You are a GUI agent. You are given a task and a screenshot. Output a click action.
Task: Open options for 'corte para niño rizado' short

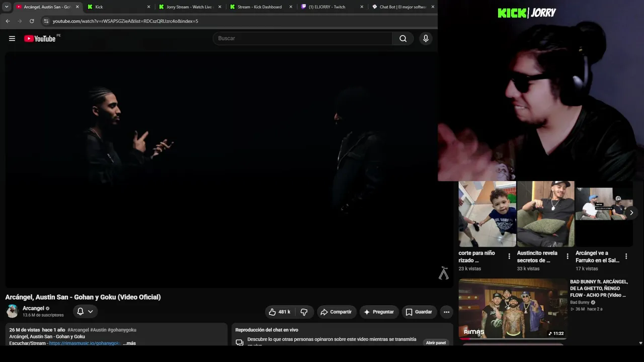(x=509, y=256)
